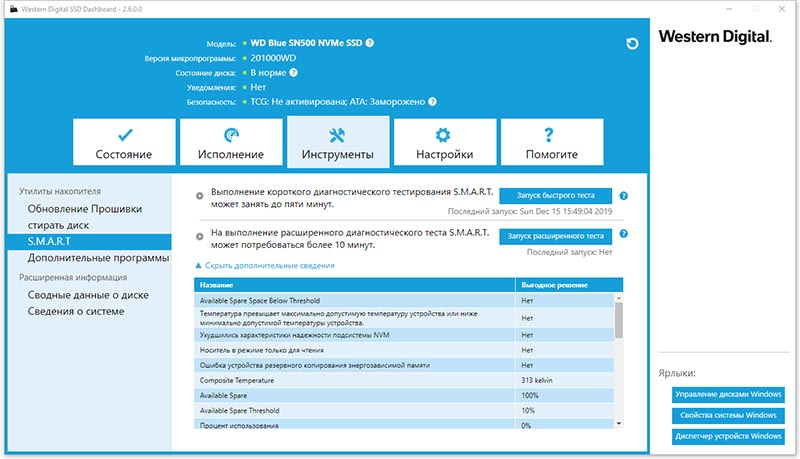Switch to the Исполнение tab
Image resolution: width=800 pixels, height=459 pixels.
(x=231, y=142)
